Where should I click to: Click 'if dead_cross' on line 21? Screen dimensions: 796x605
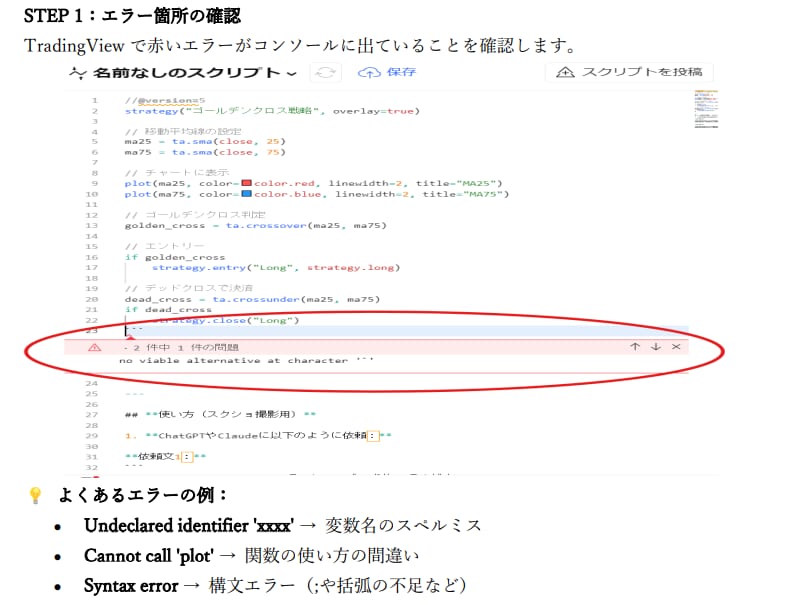(168, 310)
